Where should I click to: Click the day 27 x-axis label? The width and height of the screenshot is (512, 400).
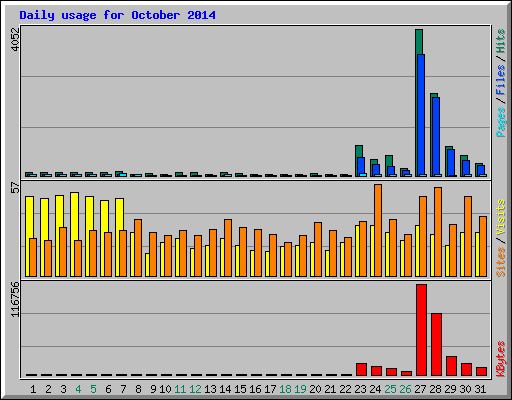tap(420, 389)
